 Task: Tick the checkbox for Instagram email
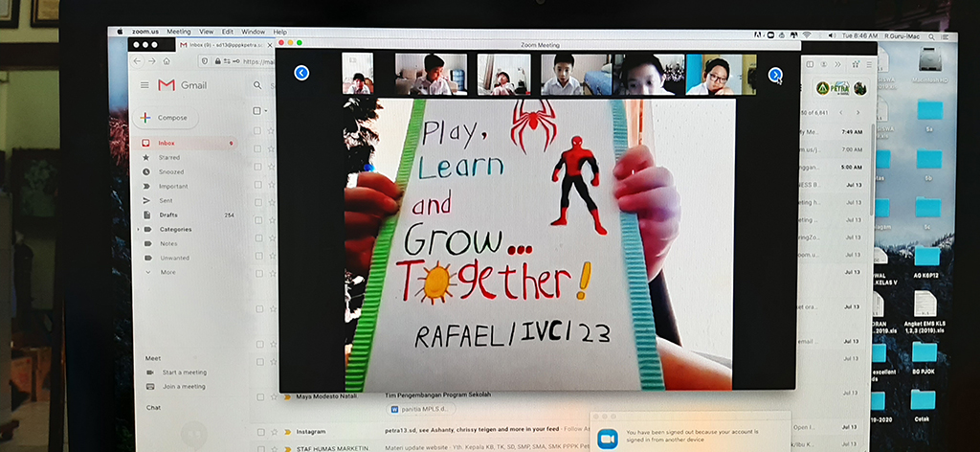(258, 432)
